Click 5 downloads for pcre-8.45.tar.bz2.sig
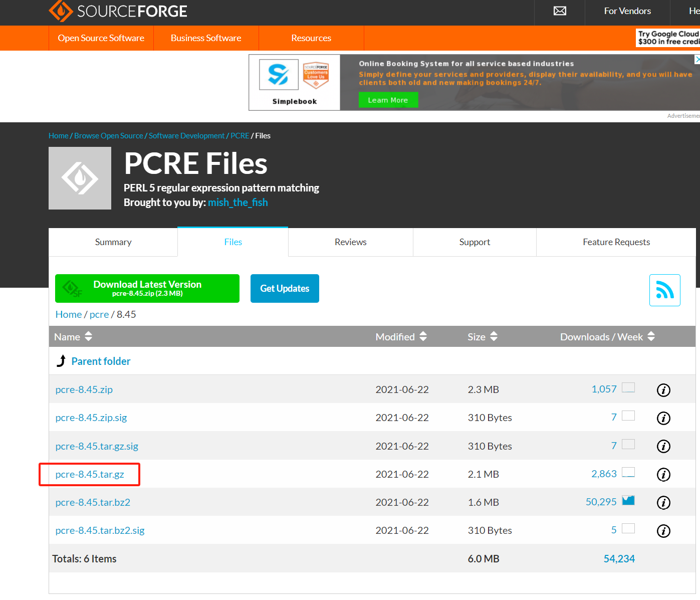The height and width of the screenshot is (600, 700). click(x=614, y=530)
